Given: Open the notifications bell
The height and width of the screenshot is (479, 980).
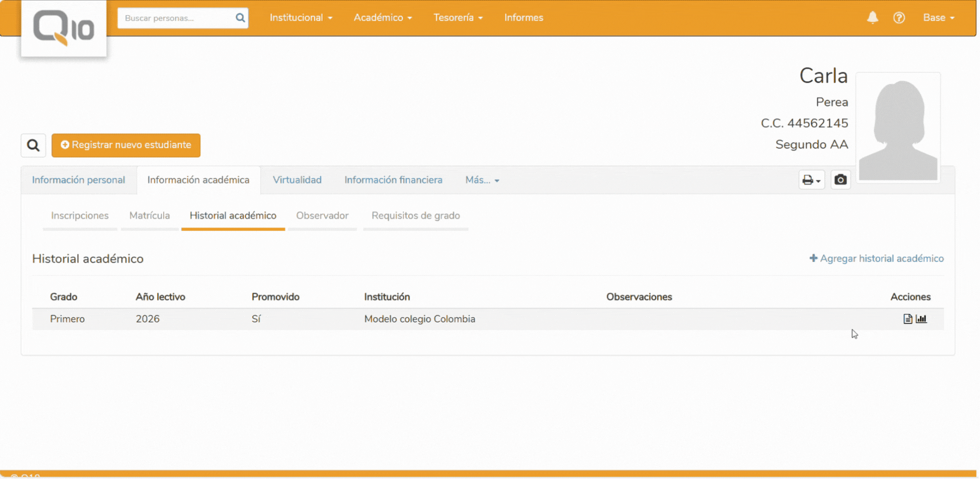Looking at the screenshot, I should (872, 18).
